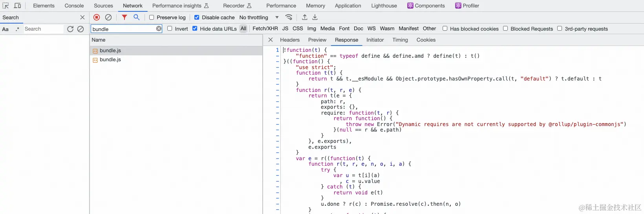
Task: Filter requests by All types
Action: [x=243, y=28]
